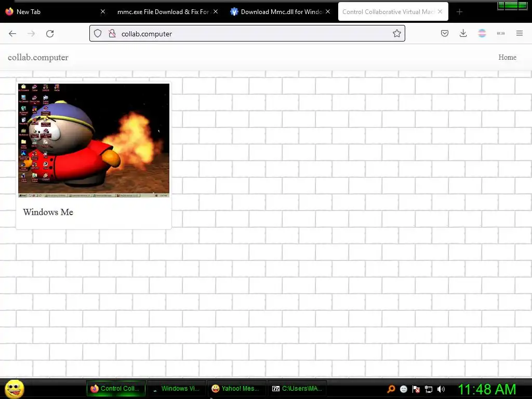Switch to Download Mmc.dll tab
This screenshot has height=399, width=532.
280,12
